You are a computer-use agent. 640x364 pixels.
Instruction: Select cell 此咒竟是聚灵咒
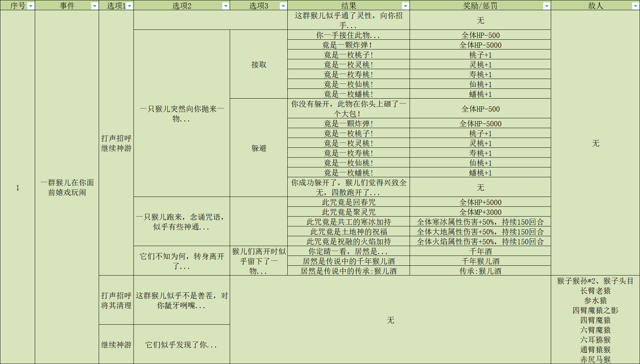pos(349,212)
